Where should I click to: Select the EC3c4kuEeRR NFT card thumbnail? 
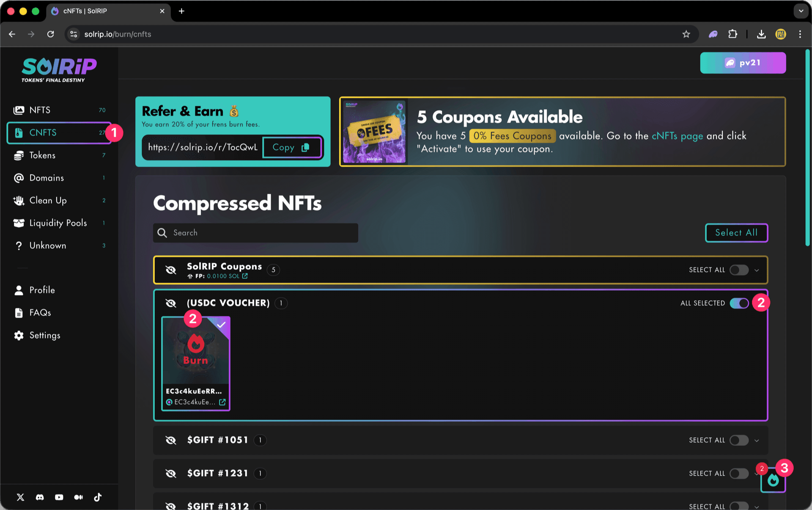tap(196, 350)
